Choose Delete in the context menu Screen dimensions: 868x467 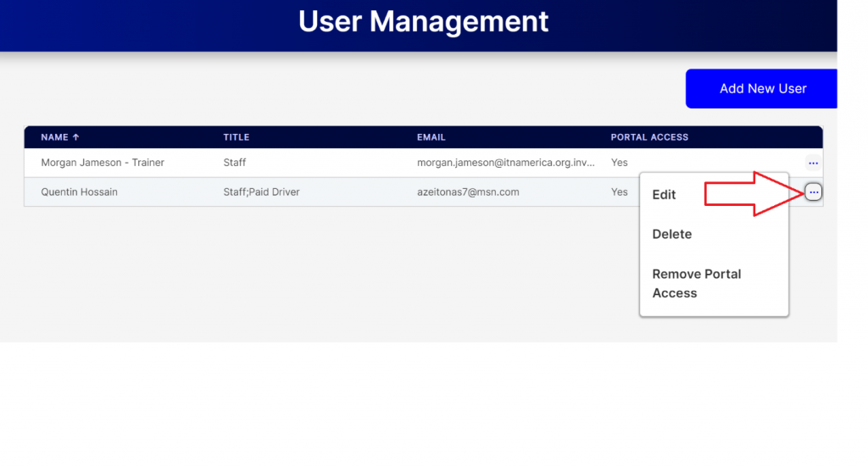(671, 234)
